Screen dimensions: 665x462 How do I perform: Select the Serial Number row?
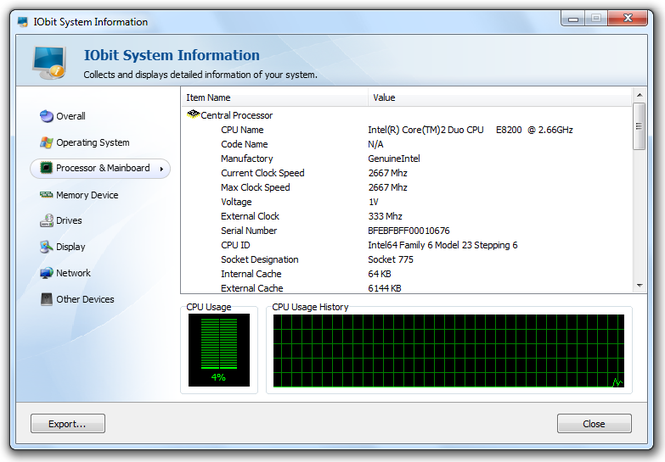(406, 231)
